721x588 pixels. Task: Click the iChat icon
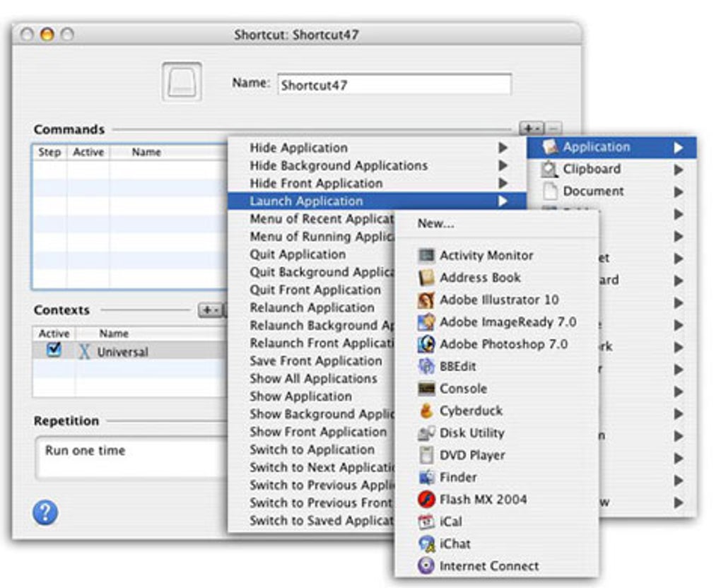(426, 543)
